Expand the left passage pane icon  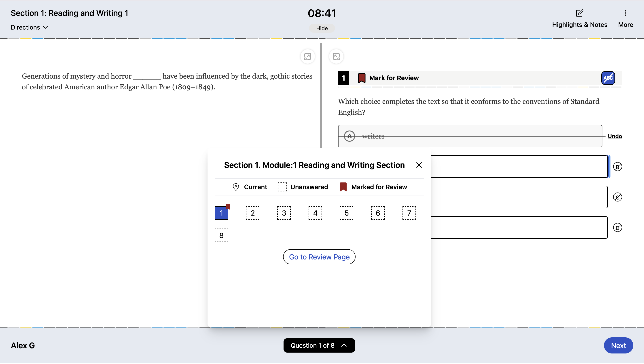pyautogui.click(x=307, y=57)
